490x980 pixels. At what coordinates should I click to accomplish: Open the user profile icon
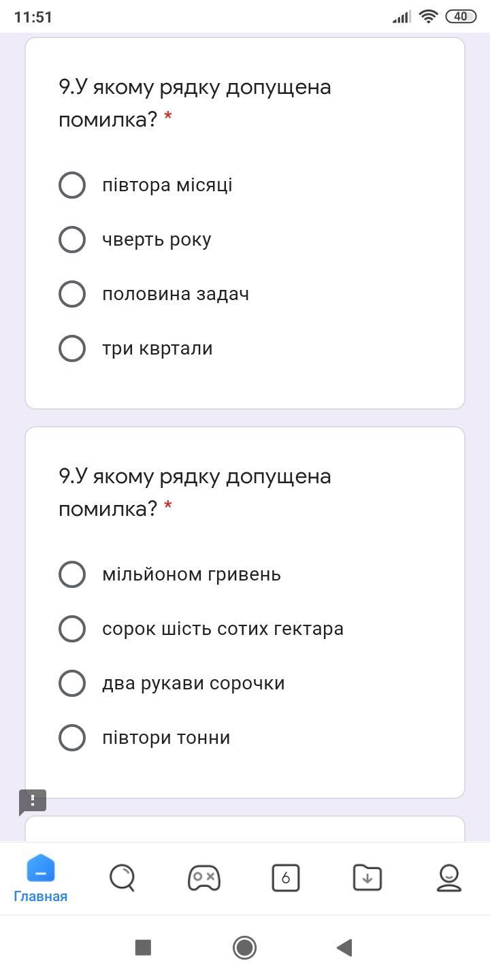coord(449,878)
